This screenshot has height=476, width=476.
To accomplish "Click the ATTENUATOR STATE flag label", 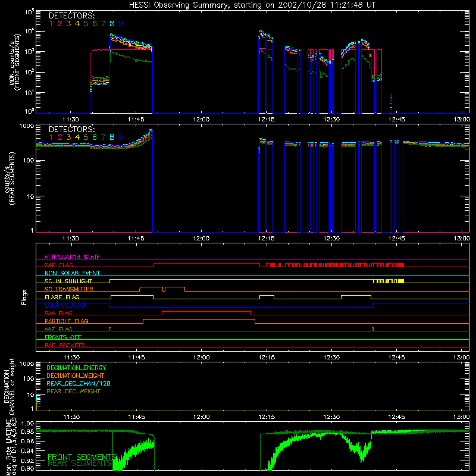I will tap(72, 257).
